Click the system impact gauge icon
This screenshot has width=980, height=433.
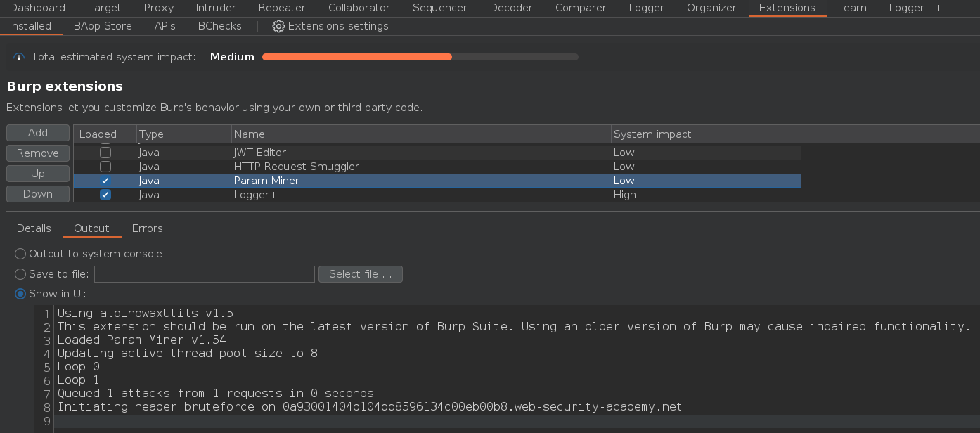(x=19, y=57)
